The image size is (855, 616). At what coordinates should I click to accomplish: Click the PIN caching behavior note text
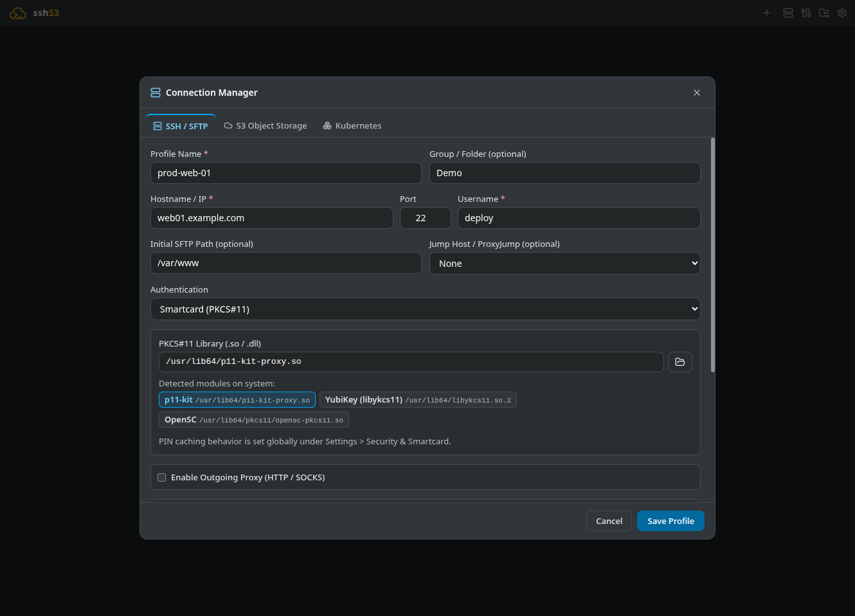pyautogui.click(x=305, y=442)
